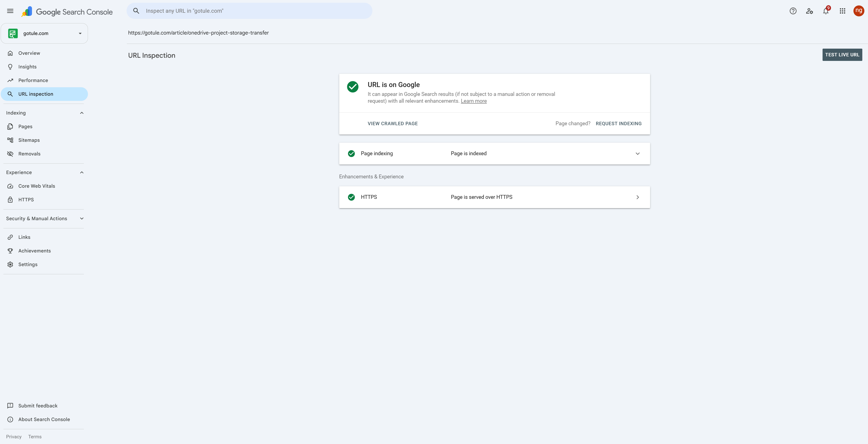Image resolution: width=868 pixels, height=444 pixels.
Task: Click the Core Web Vitals gauge icon
Action: click(10, 186)
